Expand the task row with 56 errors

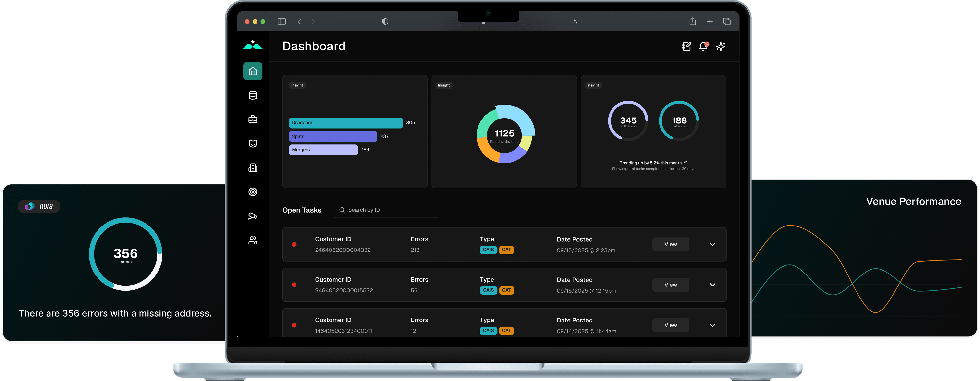pyautogui.click(x=712, y=285)
